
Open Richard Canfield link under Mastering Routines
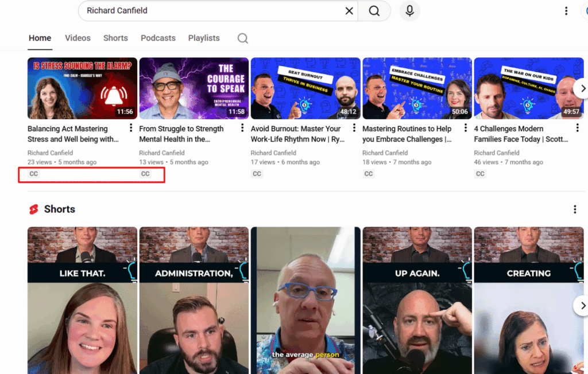[385, 153]
